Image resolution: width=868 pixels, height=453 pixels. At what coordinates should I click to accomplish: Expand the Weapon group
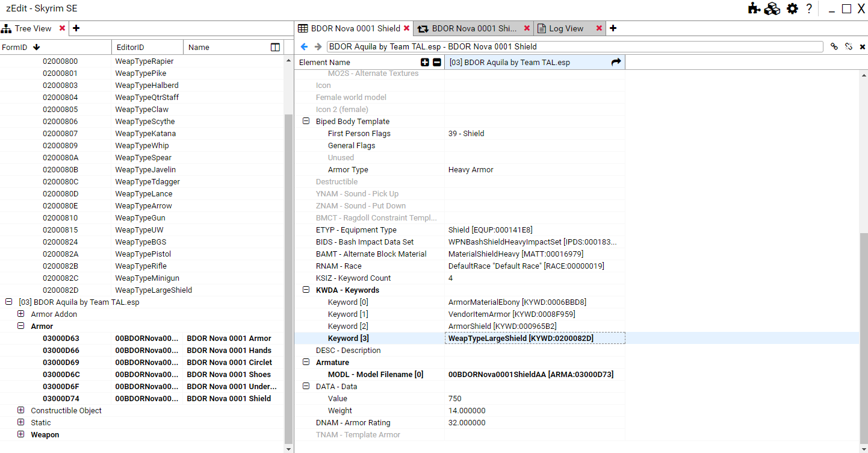20,434
